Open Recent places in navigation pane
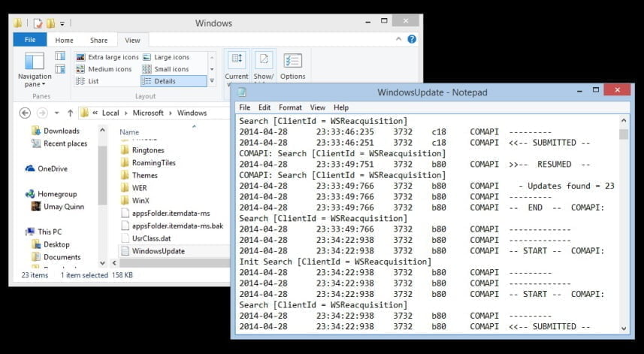Screen dimensions: 644x354 (x=59, y=144)
